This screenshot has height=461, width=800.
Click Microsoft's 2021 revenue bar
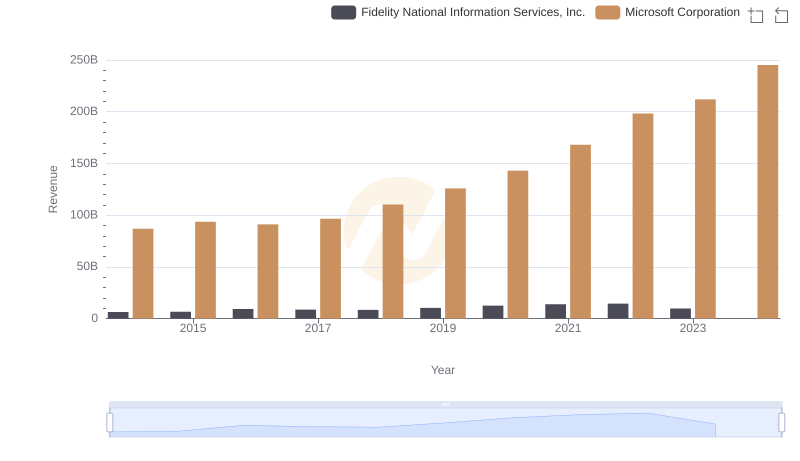[580, 232]
